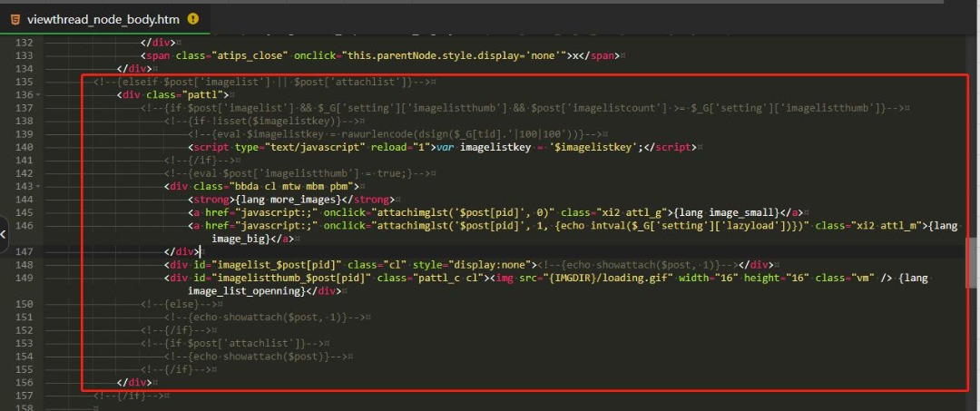980x411 pixels.
Task: Click the eval $post['imagelistthumb'] = true comment
Action: tap(298, 173)
